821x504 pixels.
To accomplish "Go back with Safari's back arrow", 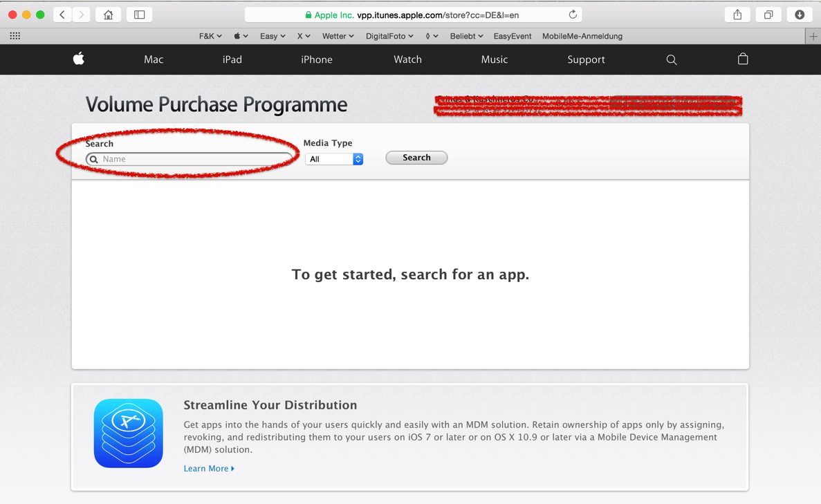I will (x=62, y=15).
